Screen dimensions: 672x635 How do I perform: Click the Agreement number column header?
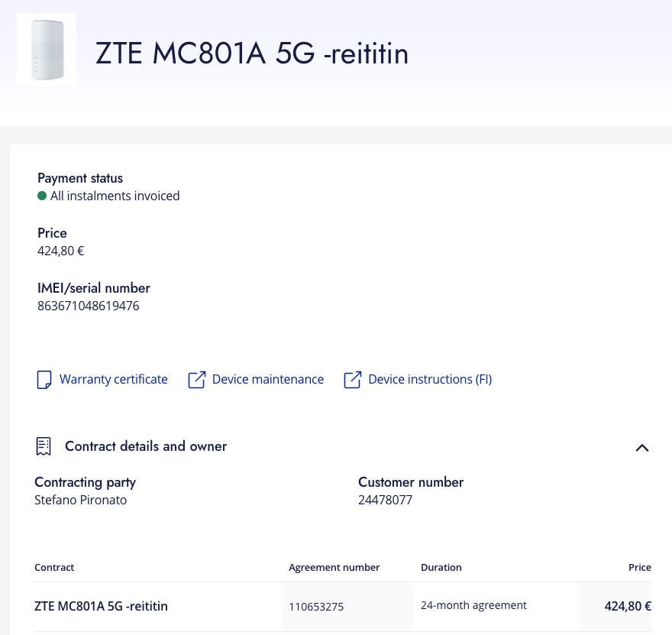[x=334, y=567]
